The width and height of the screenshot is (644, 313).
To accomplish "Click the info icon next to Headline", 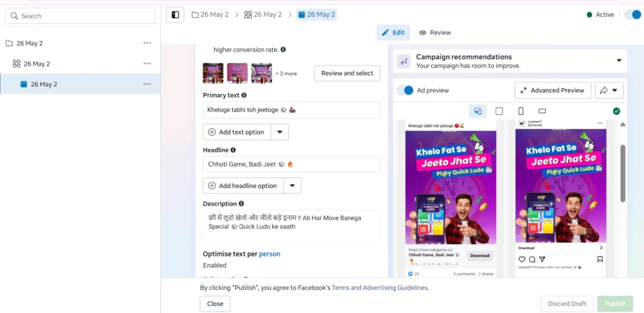I will coord(233,150).
